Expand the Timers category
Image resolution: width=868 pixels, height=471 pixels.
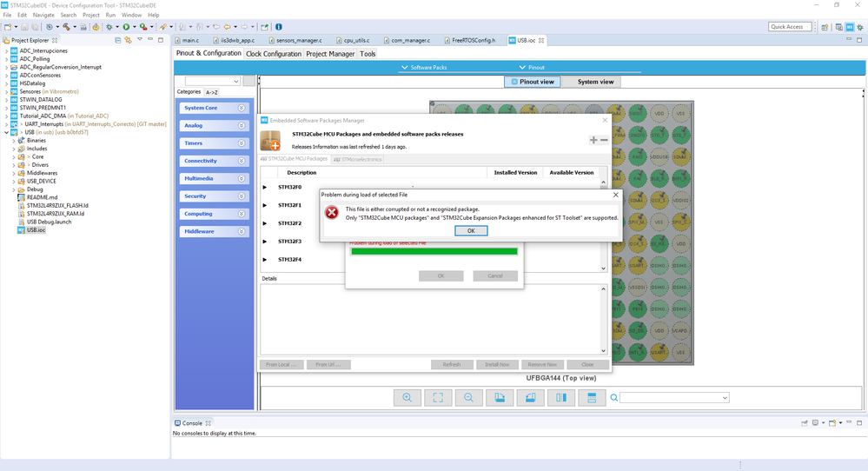pos(215,143)
